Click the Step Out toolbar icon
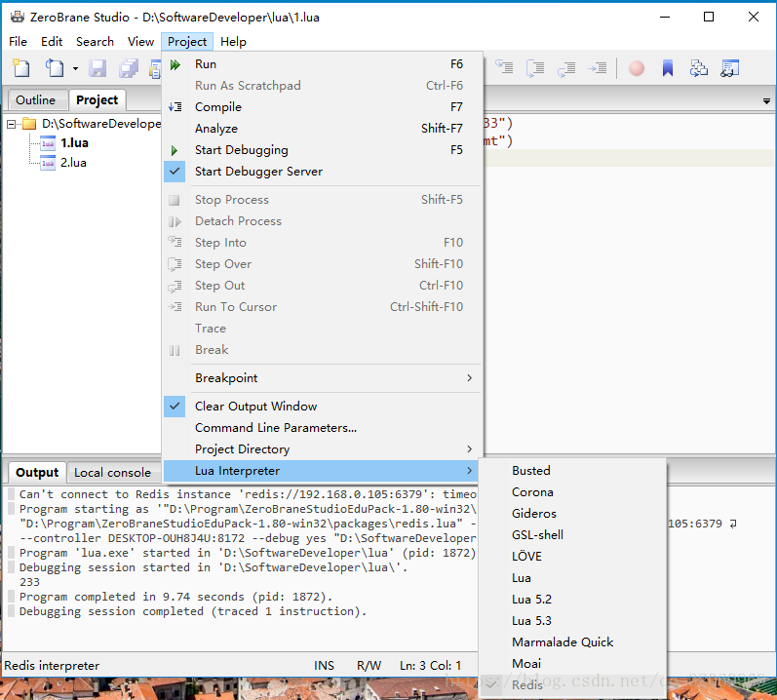Viewport: 777px width, 700px height. (x=566, y=68)
